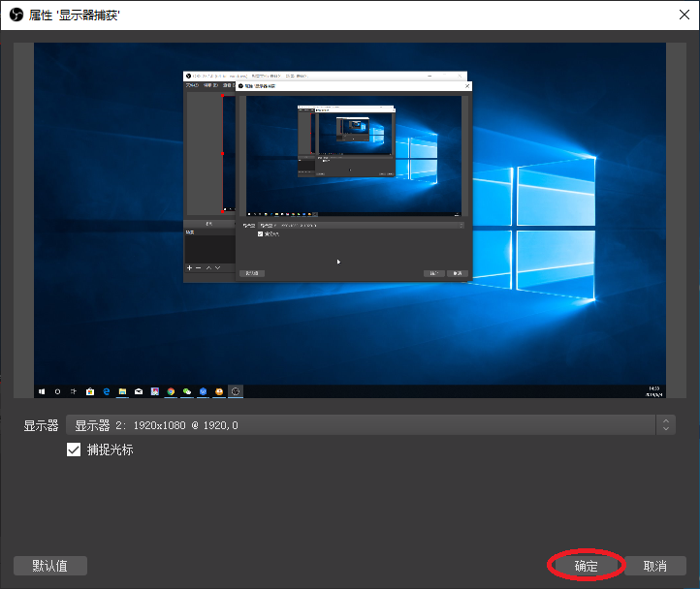The width and height of the screenshot is (700, 589).
Task: Click the Cortana circle icon in the preview taskbar
Action: coord(57,391)
